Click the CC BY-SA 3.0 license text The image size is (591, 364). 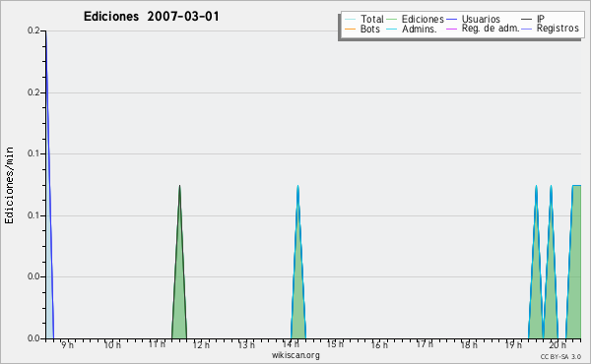click(x=560, y=357)
